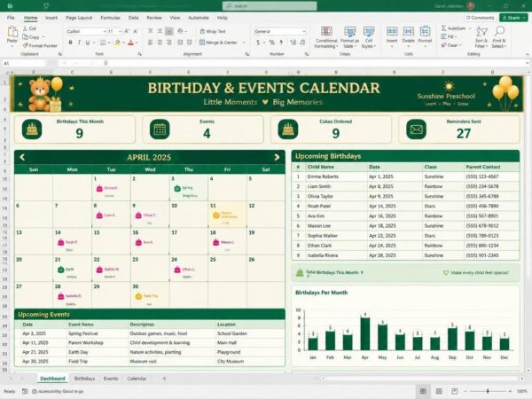This screenshot has height=399, width=532.
Task: Switch to the Birthdays sheet tab
Action: (84, 379)
